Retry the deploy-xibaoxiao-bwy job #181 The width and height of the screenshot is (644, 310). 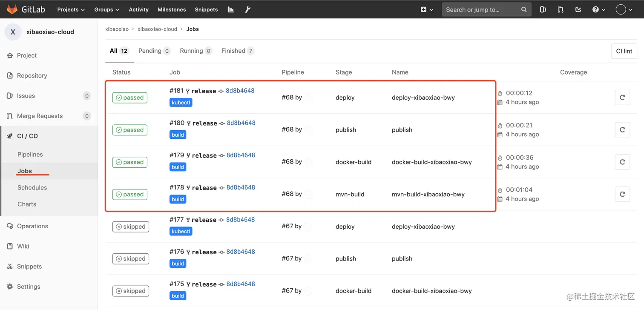point(622,98)
